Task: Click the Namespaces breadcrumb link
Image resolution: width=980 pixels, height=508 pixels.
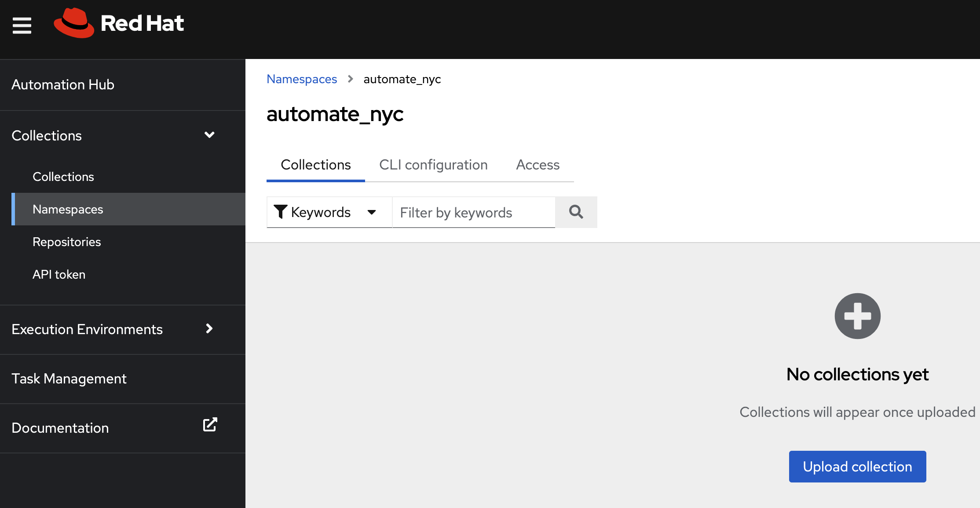Action: pyautogui.click(x=302, y=79)
